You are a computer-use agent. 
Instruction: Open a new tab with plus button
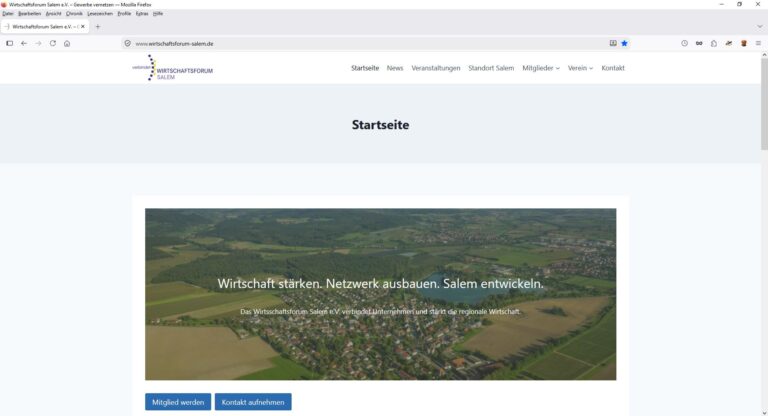click(x=97, y=26)
